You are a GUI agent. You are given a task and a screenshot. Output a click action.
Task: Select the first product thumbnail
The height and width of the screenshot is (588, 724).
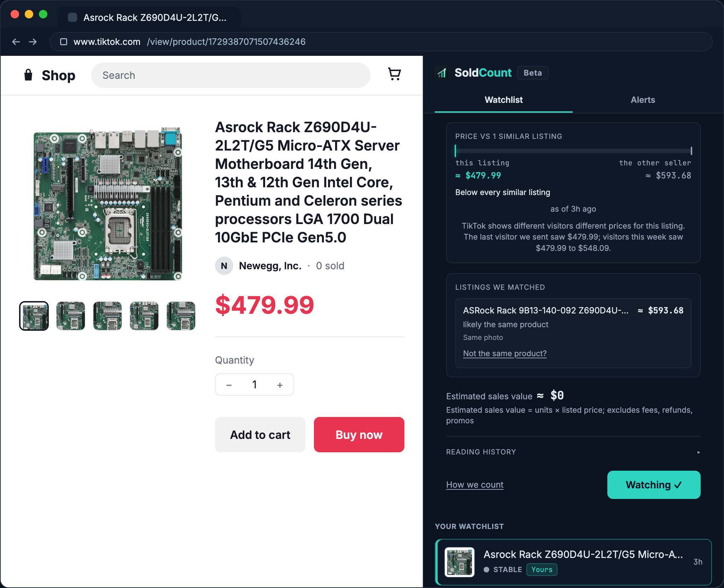coord(34,316)
